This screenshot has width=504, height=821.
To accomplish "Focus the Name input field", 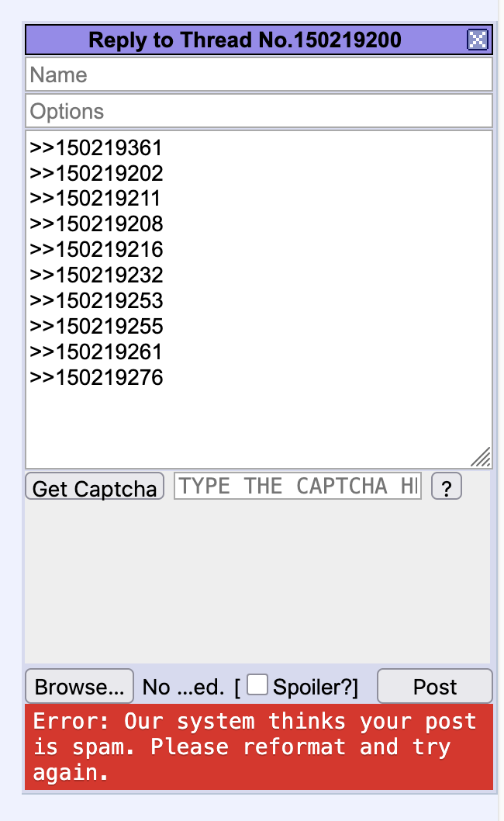I will click(258, 74).
